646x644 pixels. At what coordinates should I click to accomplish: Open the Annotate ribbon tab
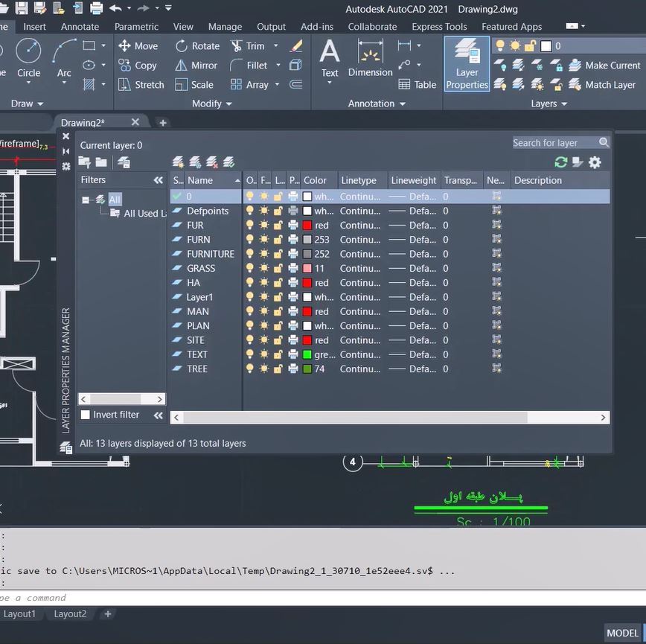tap(80, 27)
